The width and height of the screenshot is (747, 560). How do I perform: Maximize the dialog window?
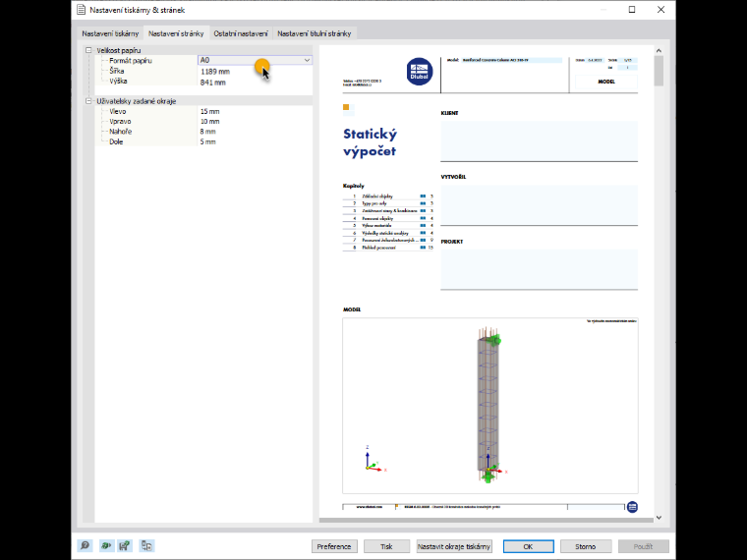pyautogui.click(x=632, y=10)
